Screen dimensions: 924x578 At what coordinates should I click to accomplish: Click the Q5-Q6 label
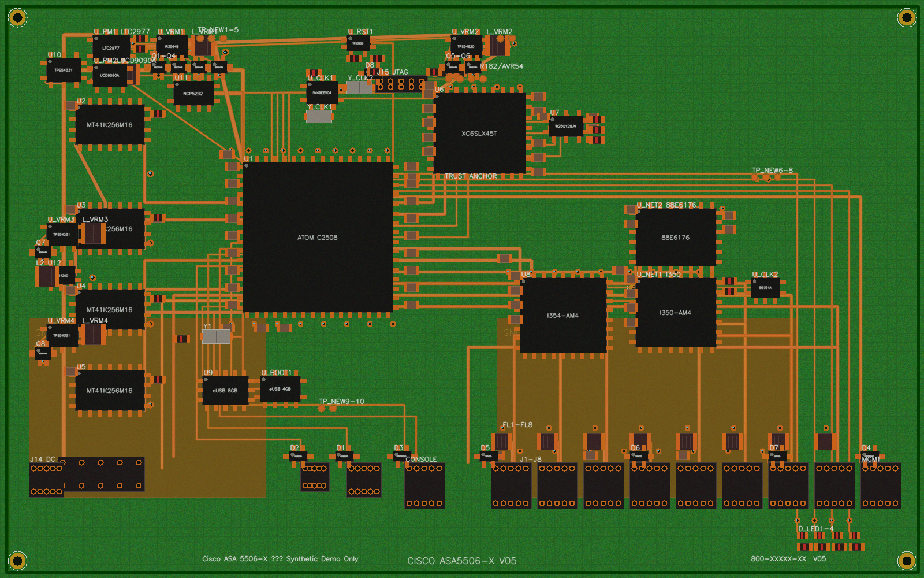point(458,56)
